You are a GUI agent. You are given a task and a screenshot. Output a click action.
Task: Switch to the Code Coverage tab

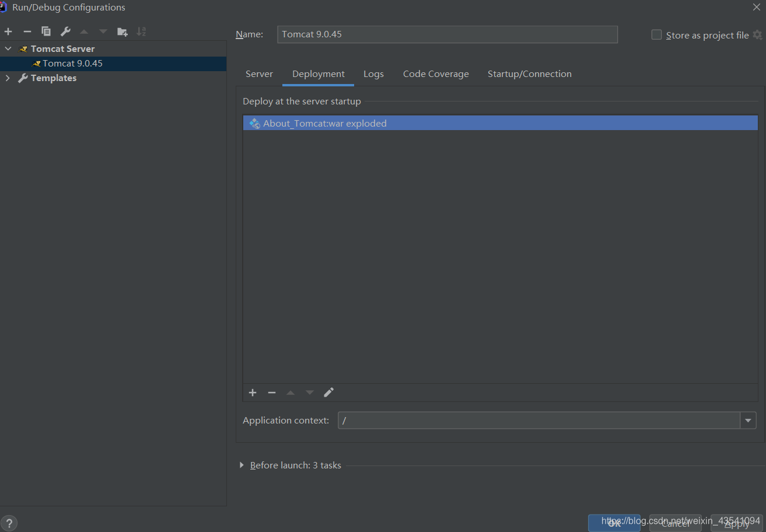click(x=436, y=74)
